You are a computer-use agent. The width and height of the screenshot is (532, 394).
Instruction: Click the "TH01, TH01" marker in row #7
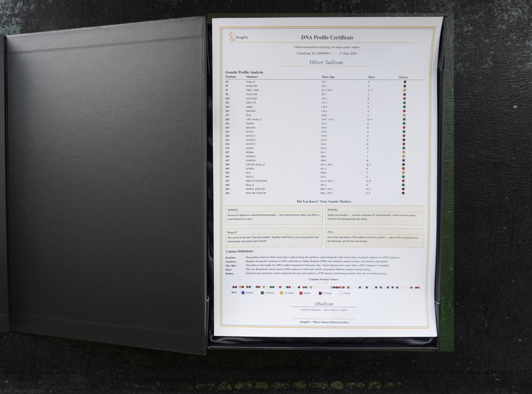(252, 90)
